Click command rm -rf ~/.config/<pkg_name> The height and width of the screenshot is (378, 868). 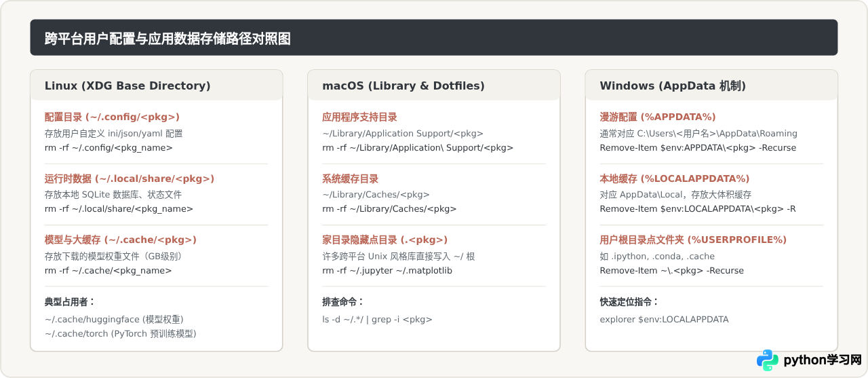(108, 147)
